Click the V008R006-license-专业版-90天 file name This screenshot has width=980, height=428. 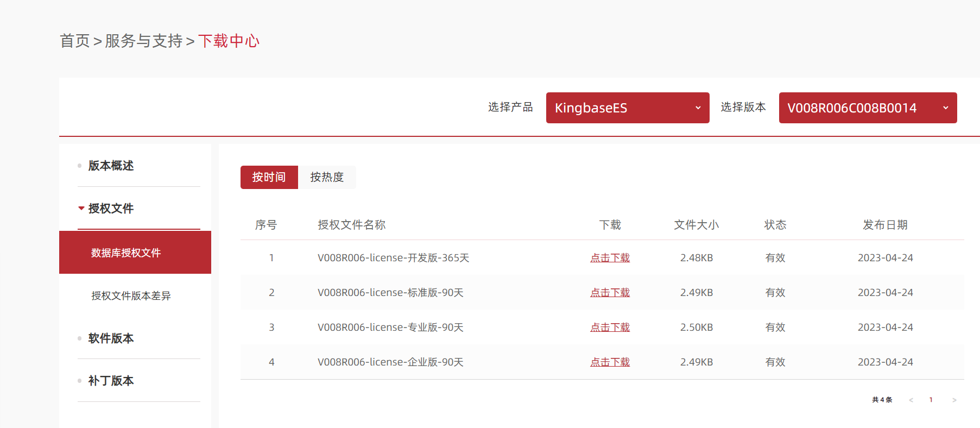click(x=390, y=328)
